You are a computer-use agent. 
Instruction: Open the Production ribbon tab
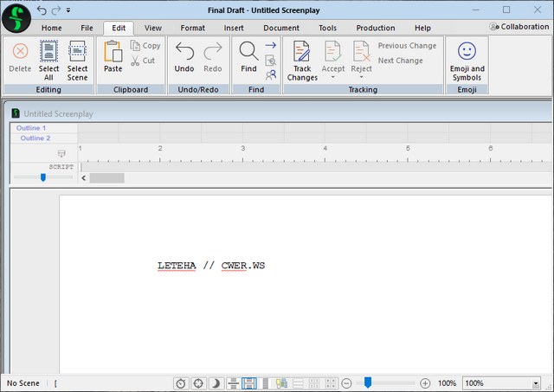tap(375, 28)
